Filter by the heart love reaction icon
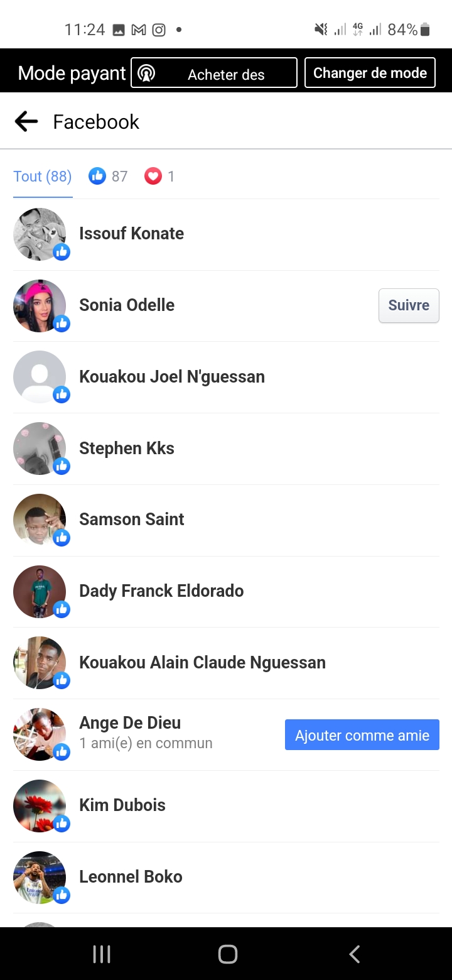452x980 pixels. 153,177
